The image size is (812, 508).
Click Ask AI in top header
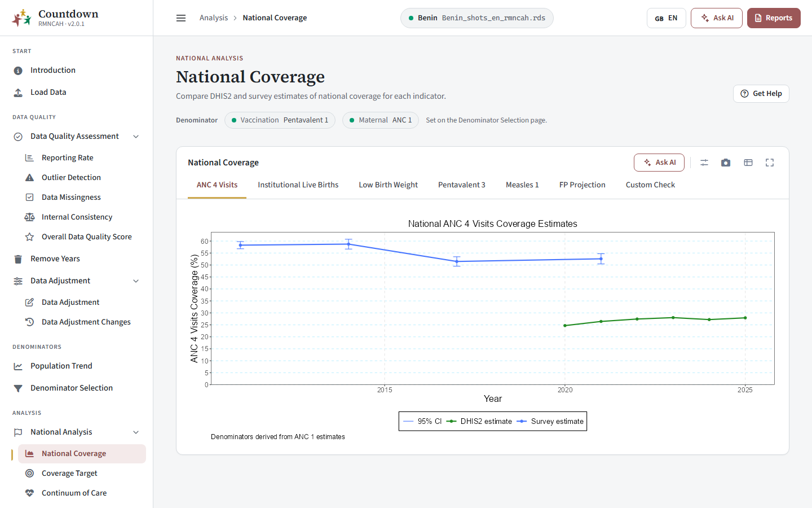click(717, 18)
